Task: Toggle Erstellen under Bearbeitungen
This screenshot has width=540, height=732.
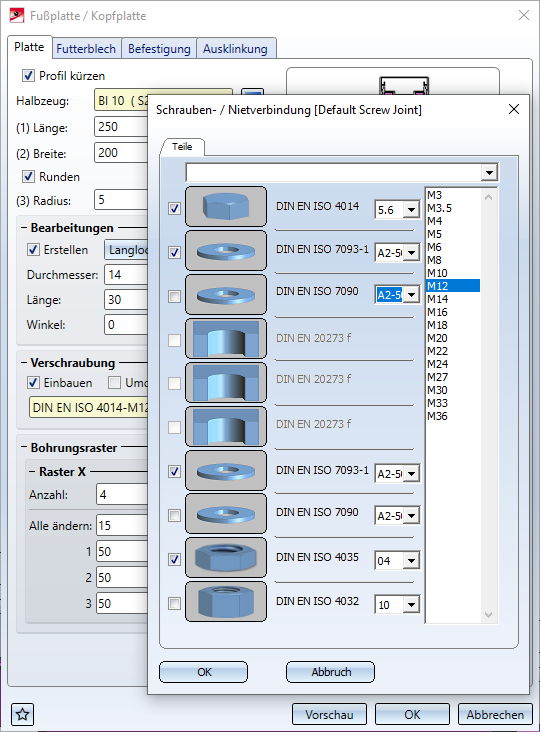Action: [x=33, y=250]
